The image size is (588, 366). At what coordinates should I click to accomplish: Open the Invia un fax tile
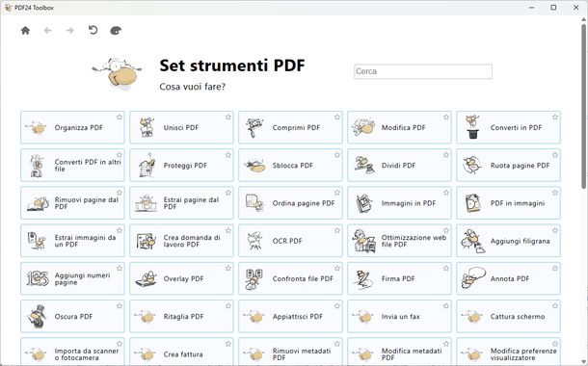point(399,316)
